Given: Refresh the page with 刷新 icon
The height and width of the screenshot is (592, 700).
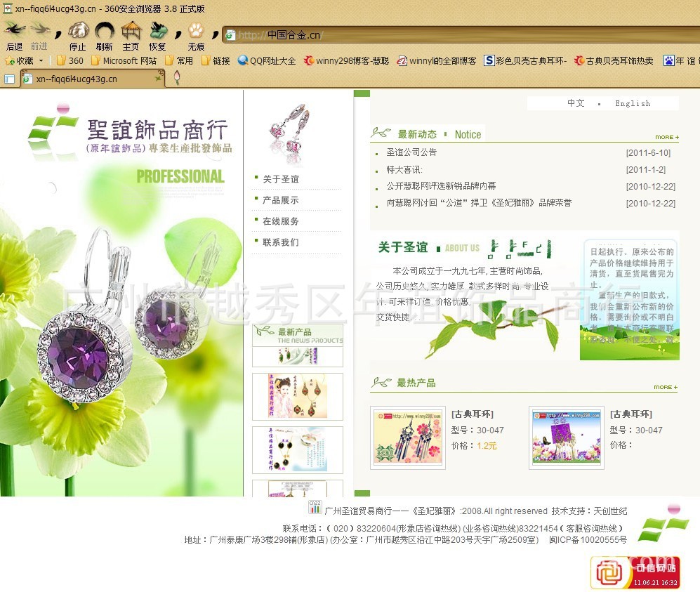Looking at the screenshot, I should point(104,32).
